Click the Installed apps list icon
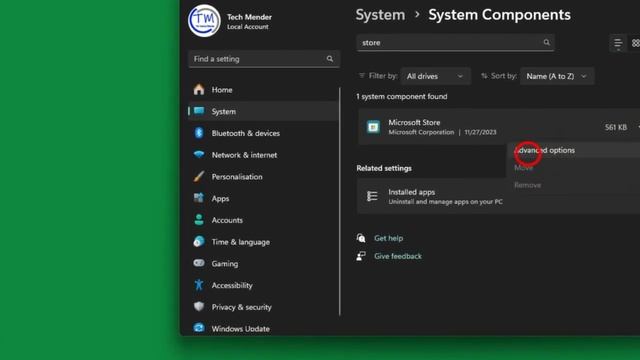The height and width of the screenshot is (360, 640). point(372,196)
